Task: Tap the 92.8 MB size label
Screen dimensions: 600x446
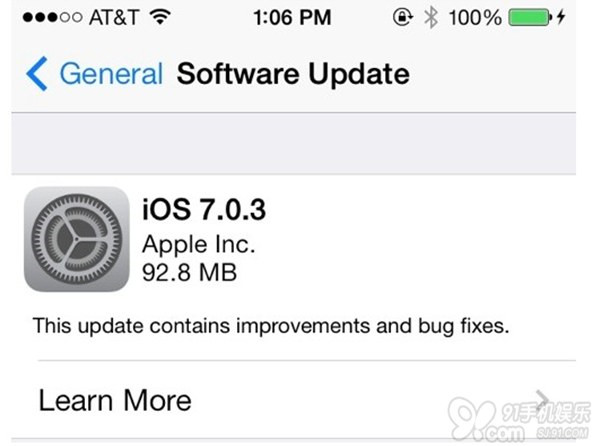Action: 189,272
